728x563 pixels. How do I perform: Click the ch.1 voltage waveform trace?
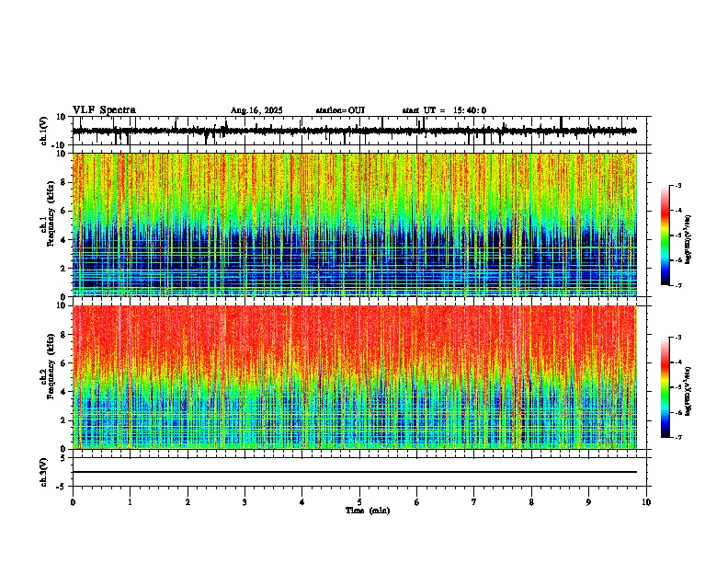click(354, 131)
